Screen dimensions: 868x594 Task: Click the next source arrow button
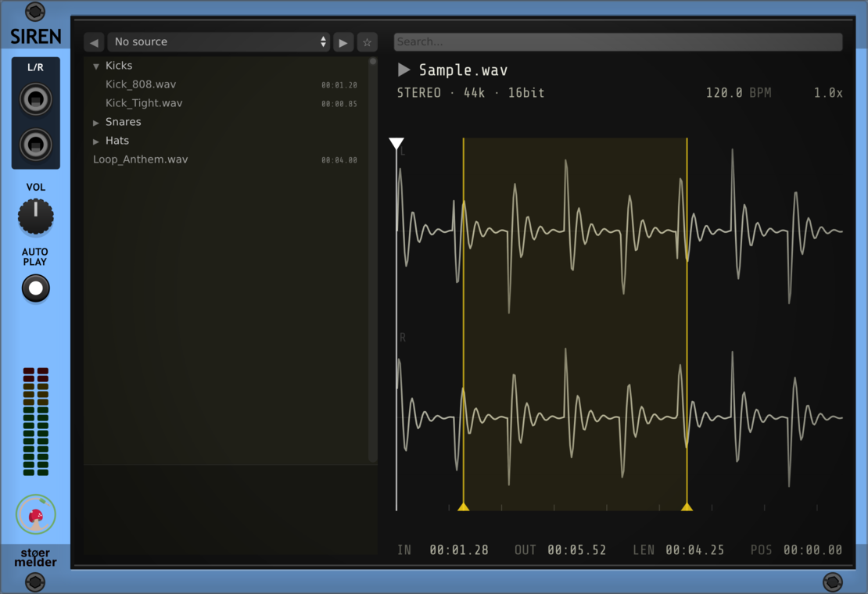[x=343, y=42]
